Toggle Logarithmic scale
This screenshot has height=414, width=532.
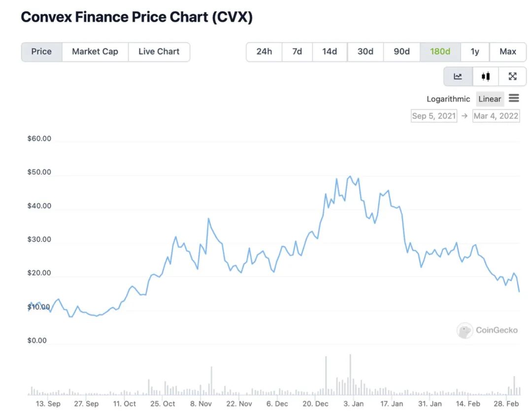[x=448, y=99]
